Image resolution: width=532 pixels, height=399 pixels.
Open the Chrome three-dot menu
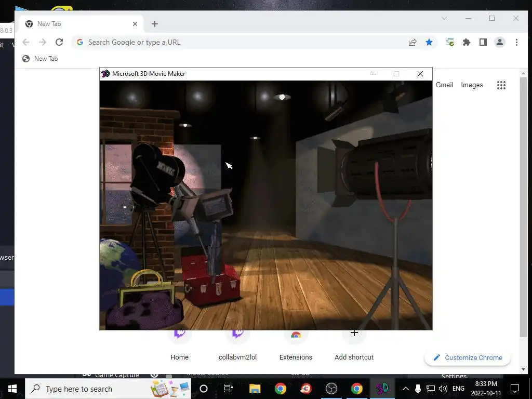click(516, 42)
